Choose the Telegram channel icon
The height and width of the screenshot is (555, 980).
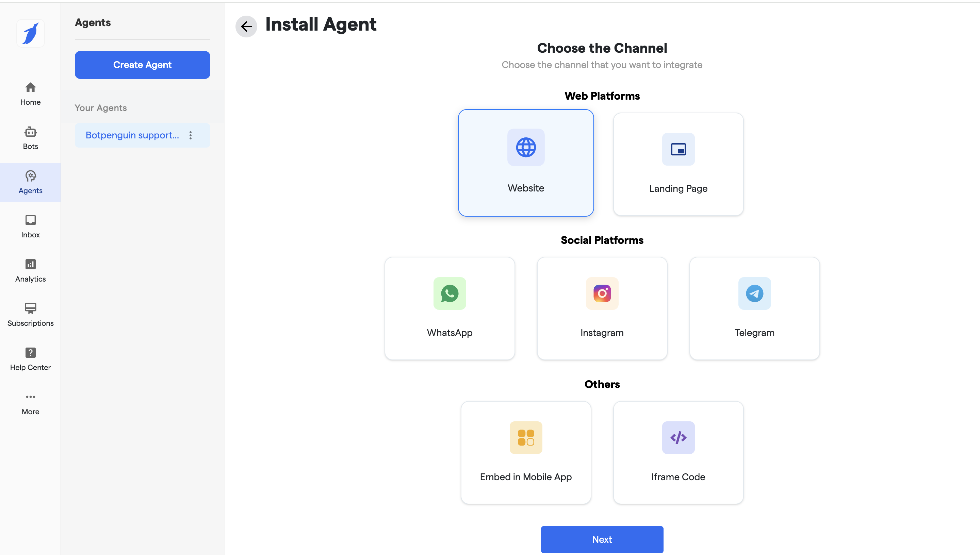tap(754, 293)
